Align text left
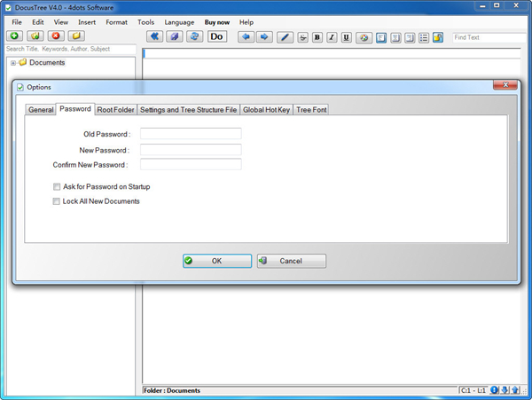Screen dimensions: 532x400 (381, 37)
